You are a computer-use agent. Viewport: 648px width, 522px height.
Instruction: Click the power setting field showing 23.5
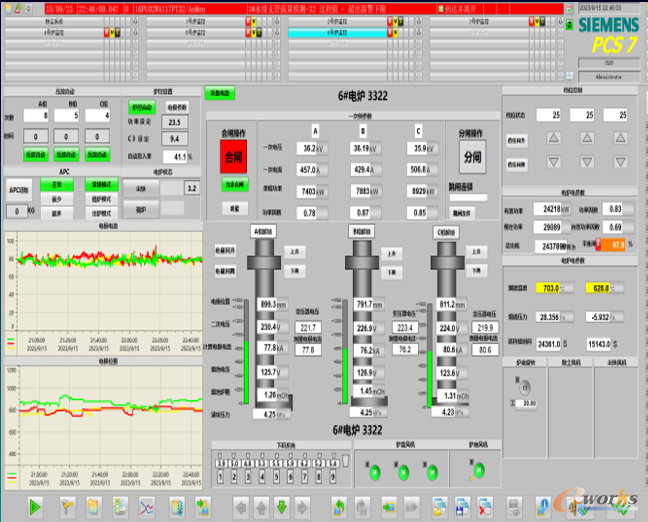(x=175, y=122)
